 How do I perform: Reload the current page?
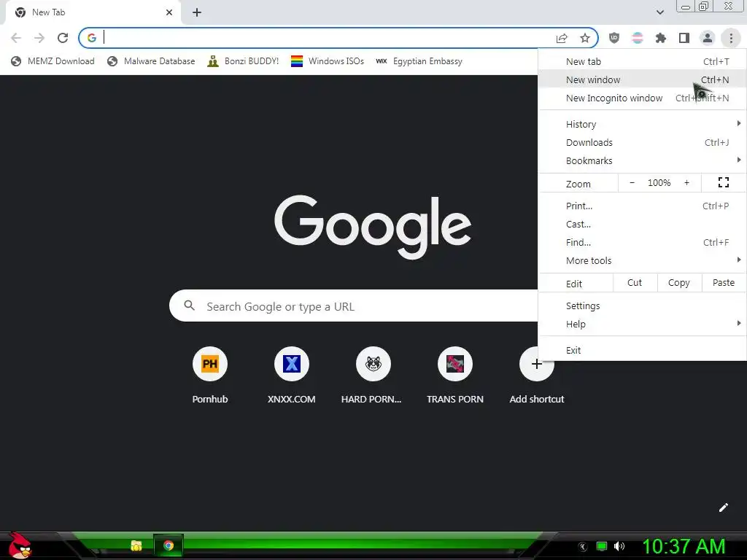point(63,38)
